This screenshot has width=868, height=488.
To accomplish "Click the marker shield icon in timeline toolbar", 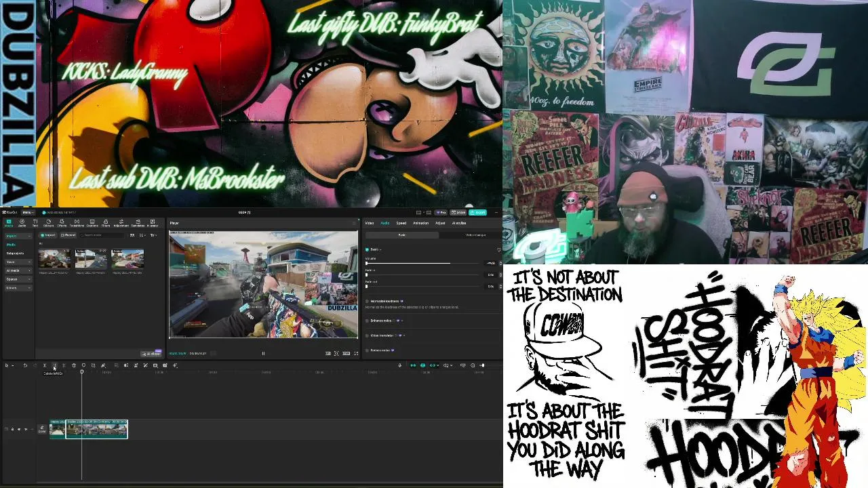I will tap(83, 365).
